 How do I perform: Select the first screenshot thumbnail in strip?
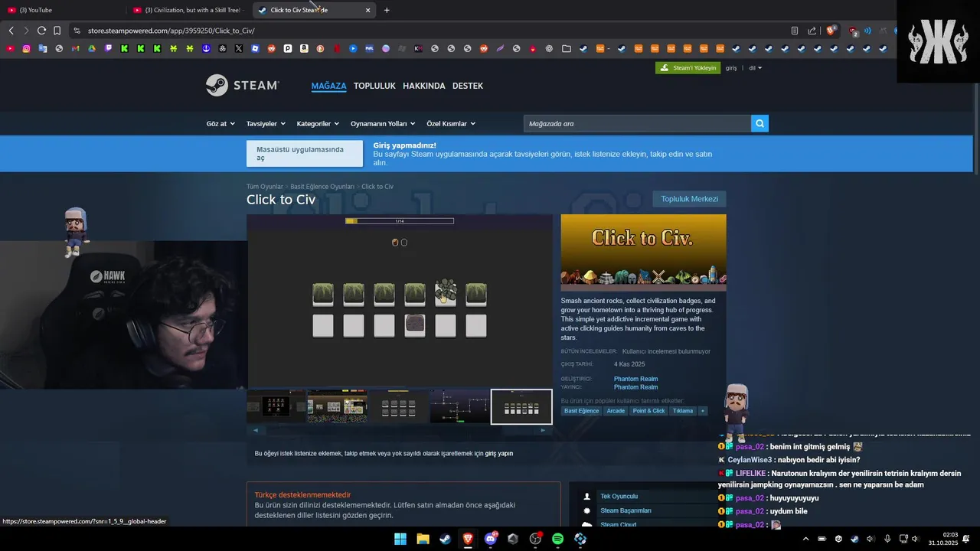pyautogui.click(x=276, y=406)
